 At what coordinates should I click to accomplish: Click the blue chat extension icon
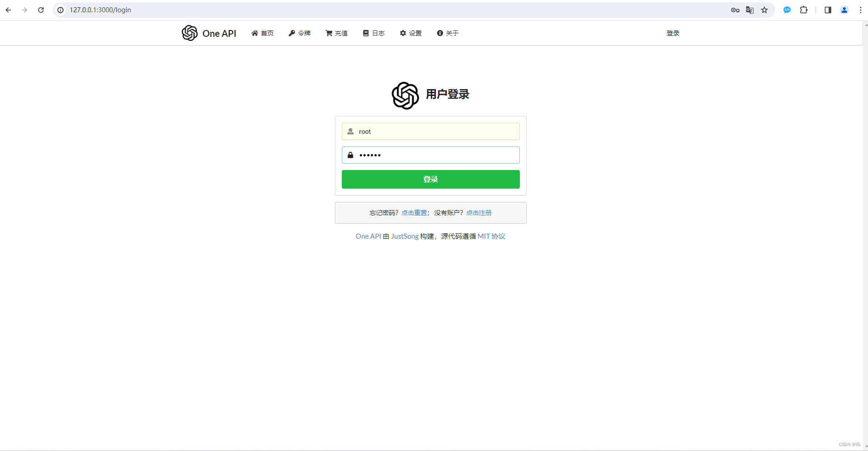pos(787,10)
